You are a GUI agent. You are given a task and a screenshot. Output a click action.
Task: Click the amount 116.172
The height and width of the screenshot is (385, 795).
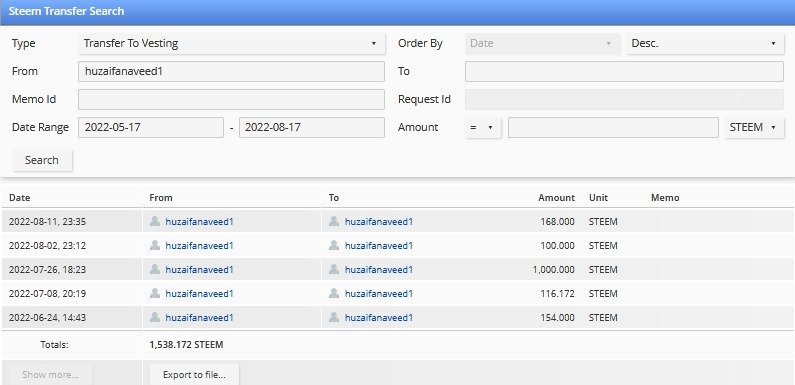click(x=557, y=294)
